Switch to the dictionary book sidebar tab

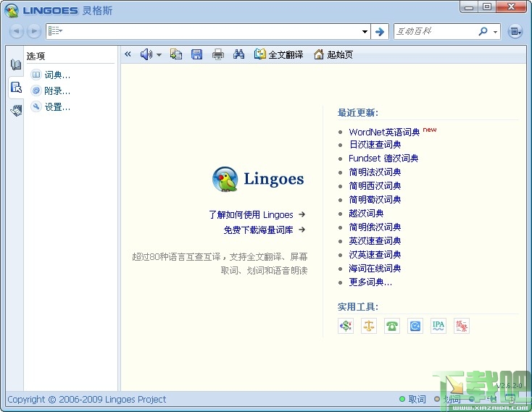[x=16, y=64]
